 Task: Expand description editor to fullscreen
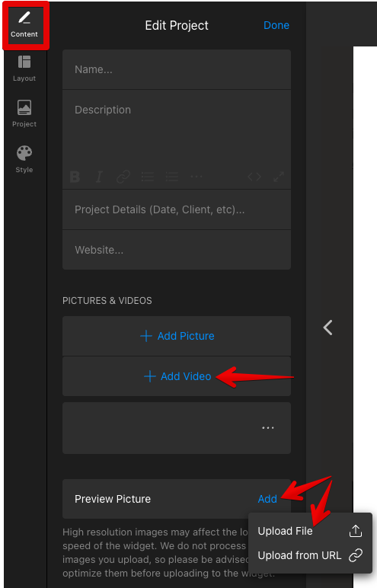tap(278, 176)
